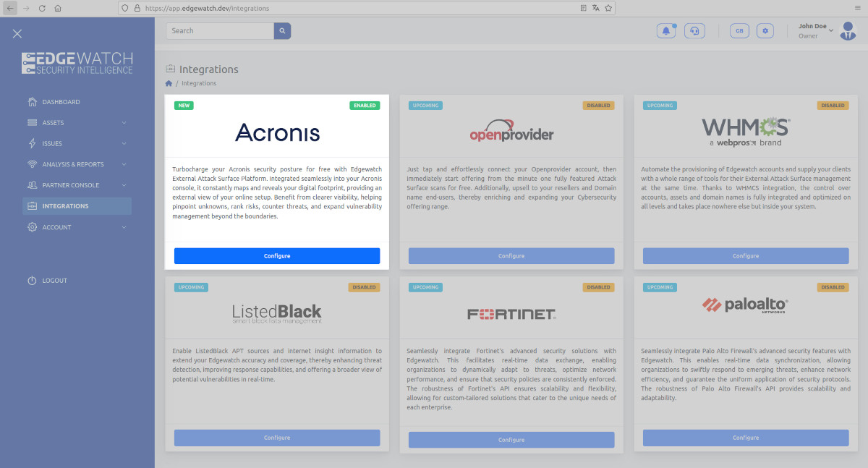Configure the Palo Alto integration
The image size is (868, 468).
coord(746,438)
